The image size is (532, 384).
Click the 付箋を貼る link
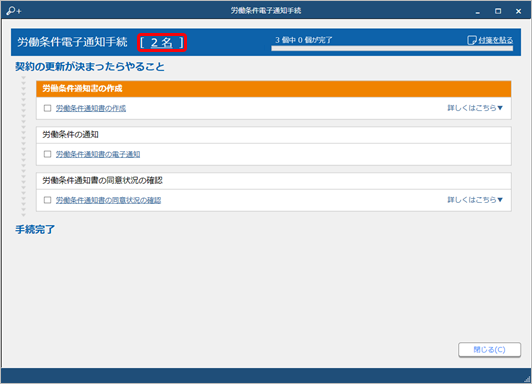[495, 40]
